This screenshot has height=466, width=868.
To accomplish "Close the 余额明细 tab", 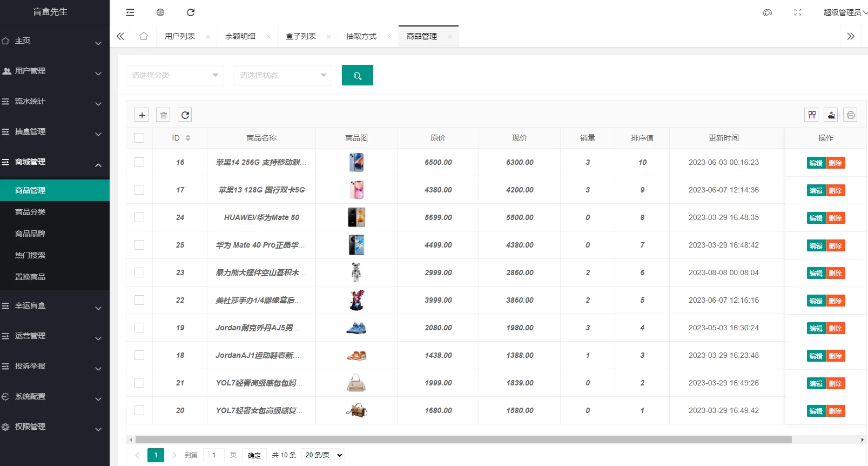I will (x=268, y=36).
